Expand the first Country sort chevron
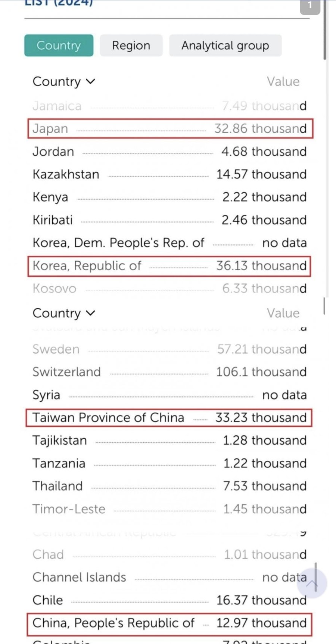This screenshot has height=644, width=336. [x=91, y=81]
